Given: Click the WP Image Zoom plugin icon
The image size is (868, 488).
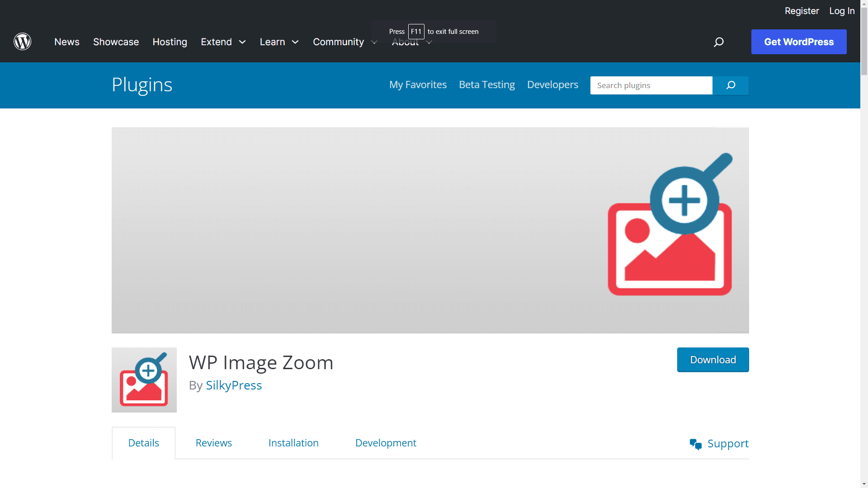Looking at the screenshot, I should tap(144, 380).
